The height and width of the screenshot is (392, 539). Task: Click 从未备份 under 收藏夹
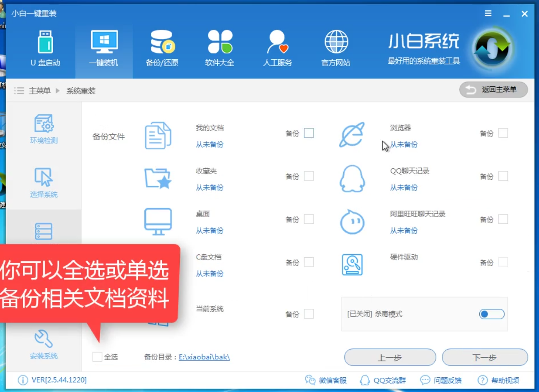(x=210, y=187)
